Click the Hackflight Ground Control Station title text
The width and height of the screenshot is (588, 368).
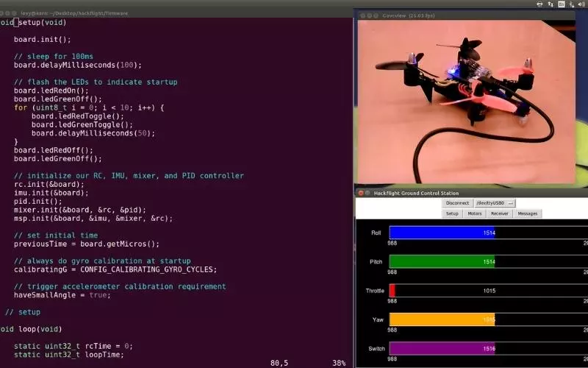pyautogui.click(x=416, y=193)
